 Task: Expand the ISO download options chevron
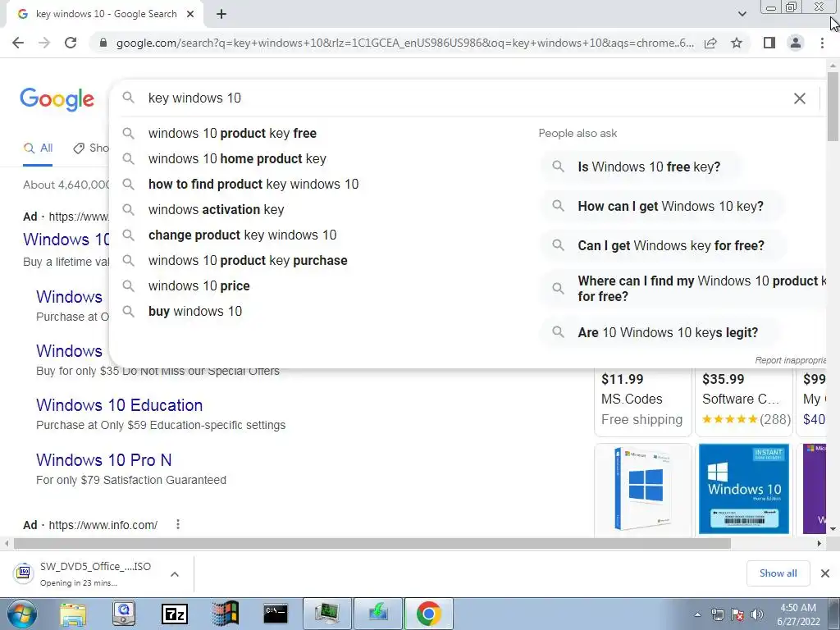pos(175,574)
